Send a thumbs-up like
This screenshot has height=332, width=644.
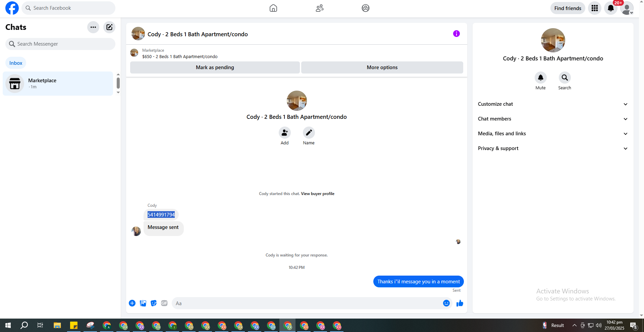[x=460, y=303]
